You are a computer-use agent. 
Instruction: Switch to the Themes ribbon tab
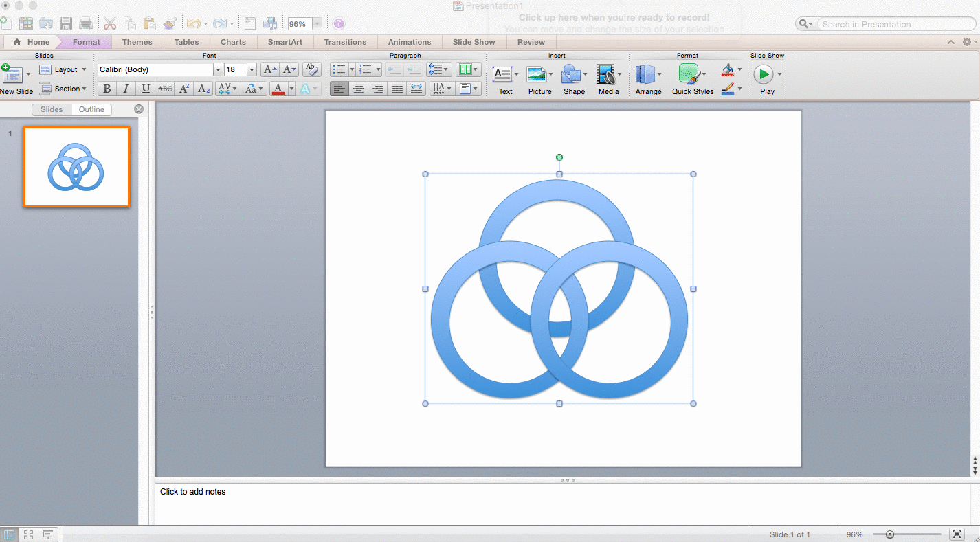click(x=137, y=42)
